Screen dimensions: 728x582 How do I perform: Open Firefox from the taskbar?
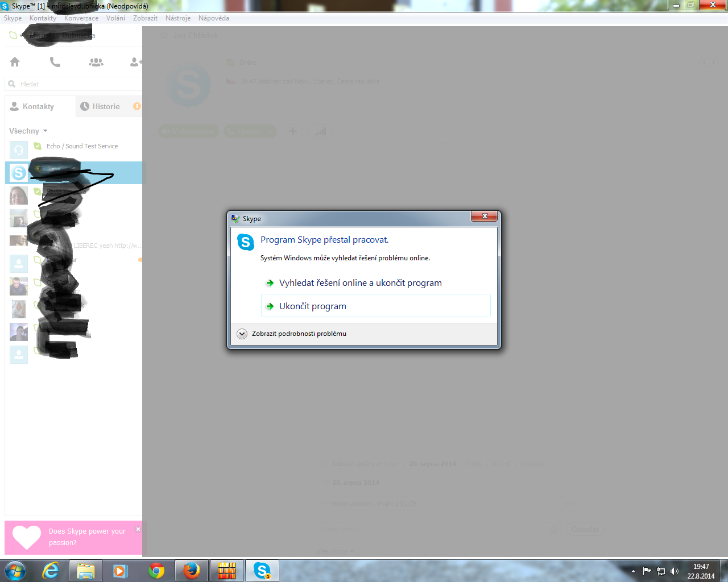coord(192,570)
